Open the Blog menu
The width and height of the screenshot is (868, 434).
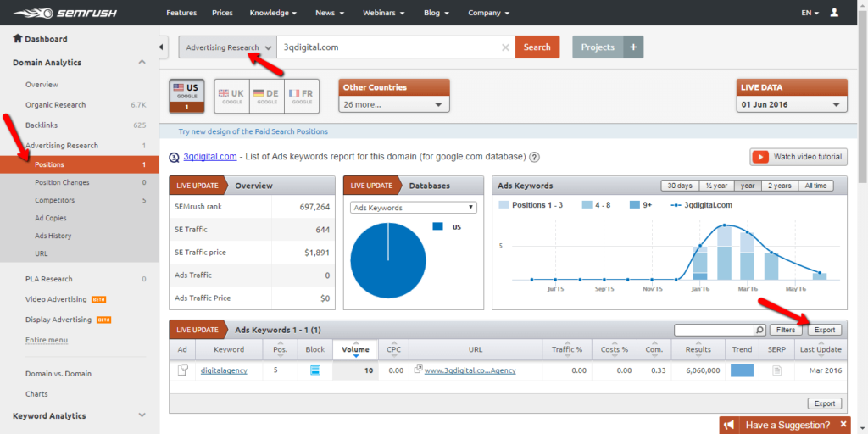pyautogui.click(x=437, y=13)
